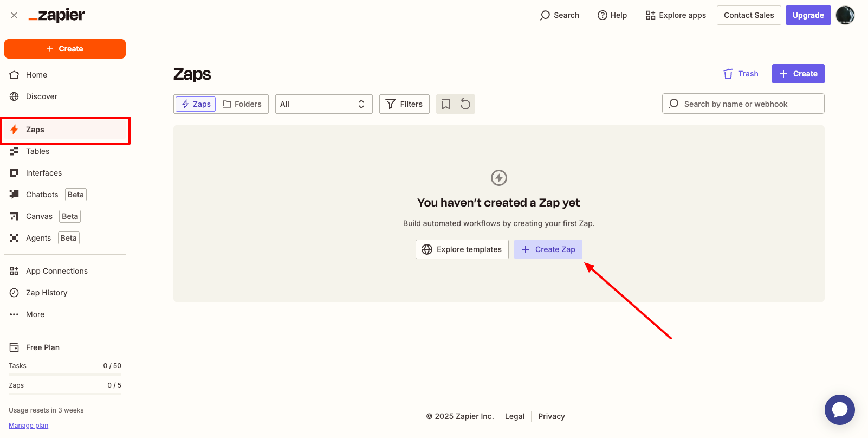Screen dimensions: 868x438
Task: Click the Beta badge next to Canvas
Action: [70, 216]
